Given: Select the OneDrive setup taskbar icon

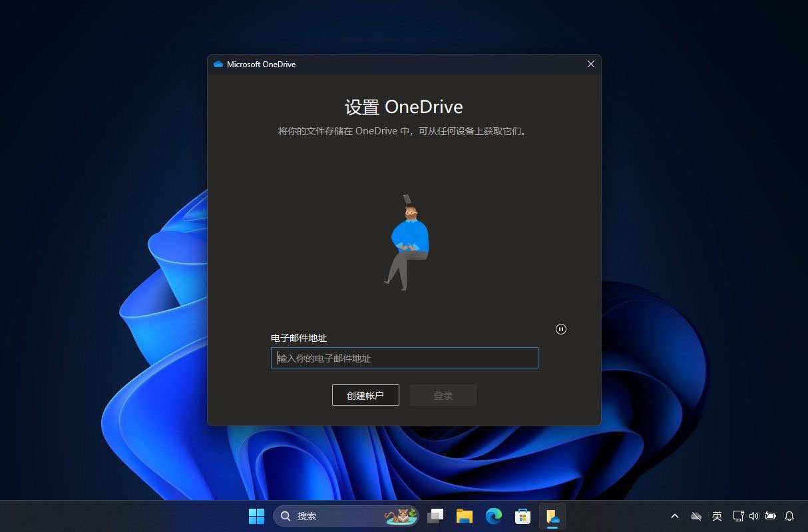Looking at the screenshot, I should [x=552, y=516].
